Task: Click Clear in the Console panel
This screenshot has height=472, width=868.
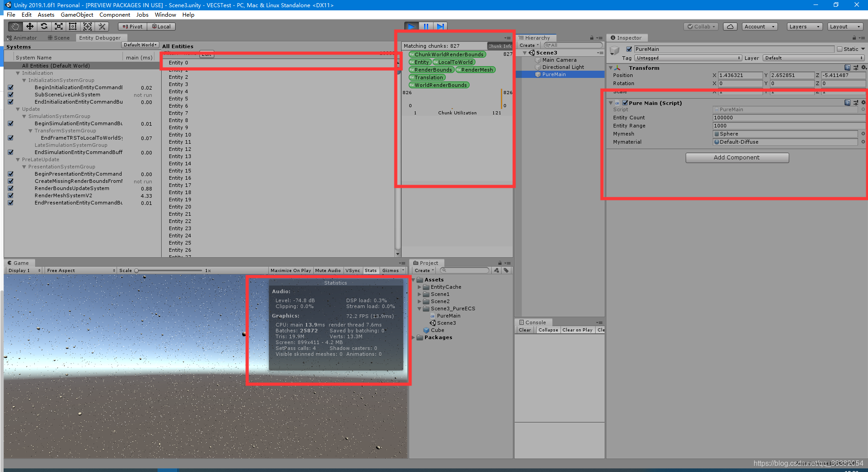Action: tap(524, 330)
